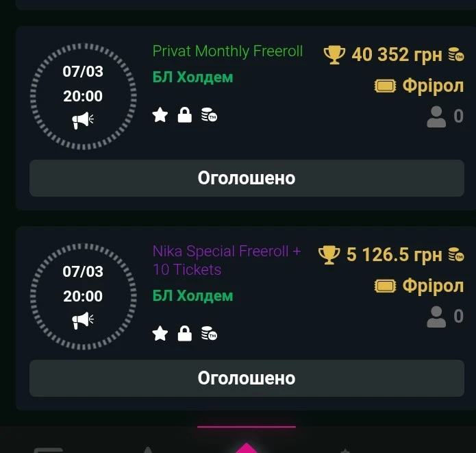Tap the coins icon next to 5 126.5 грн
Image resolution: width=476 pixels, height=453 pixels.
456,255
